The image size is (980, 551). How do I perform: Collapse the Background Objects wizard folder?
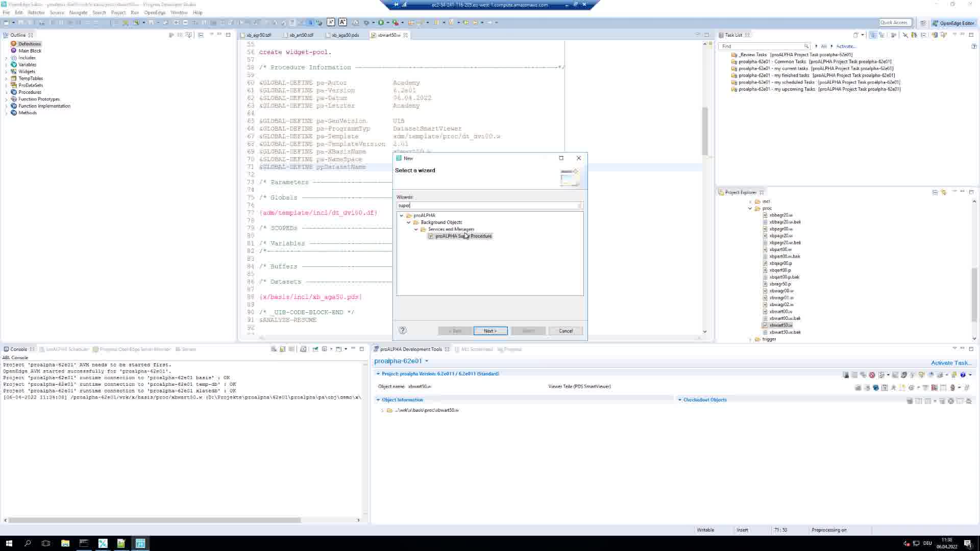[409, 222]
